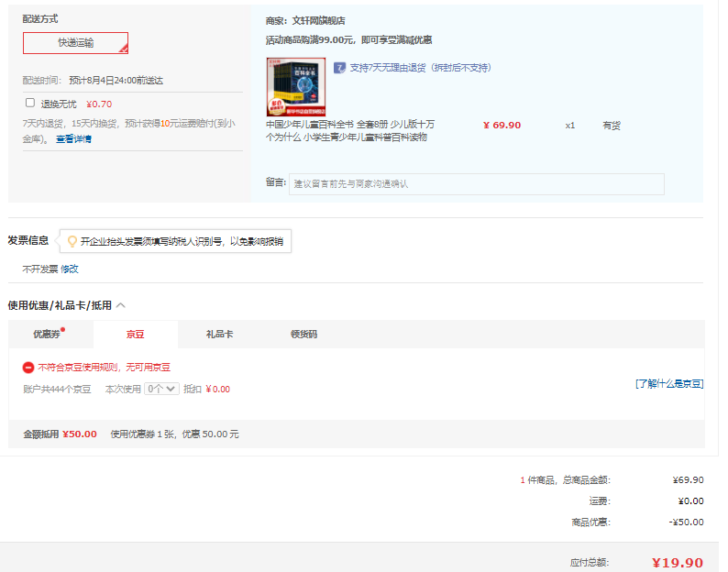
Task: Click the 不开发票 invoice status text
Action: (40, 269)
